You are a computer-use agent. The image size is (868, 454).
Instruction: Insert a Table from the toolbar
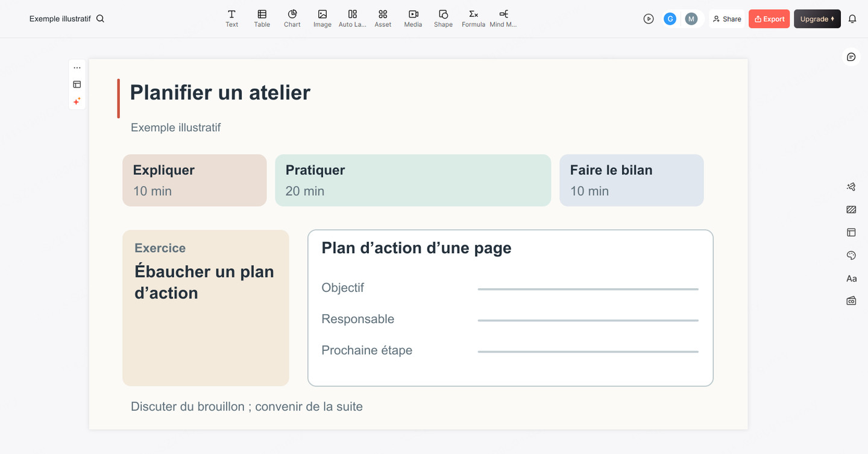click(x=262, y=19)
